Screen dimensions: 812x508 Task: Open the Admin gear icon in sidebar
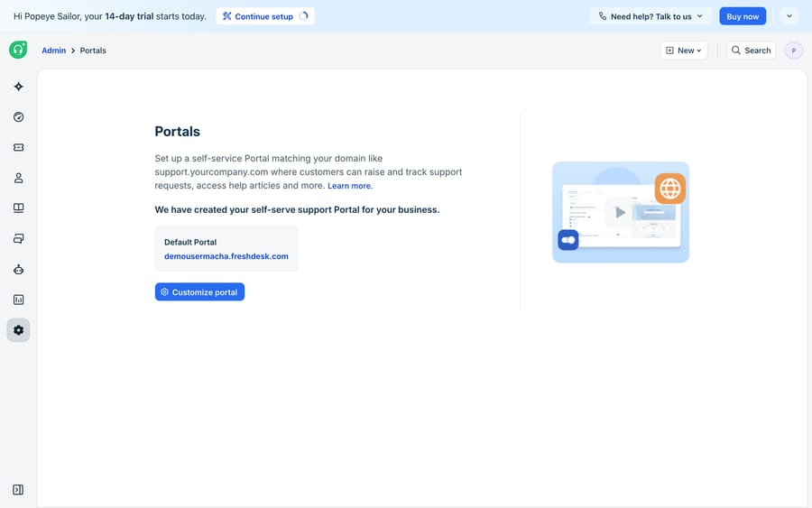point(19,330)
